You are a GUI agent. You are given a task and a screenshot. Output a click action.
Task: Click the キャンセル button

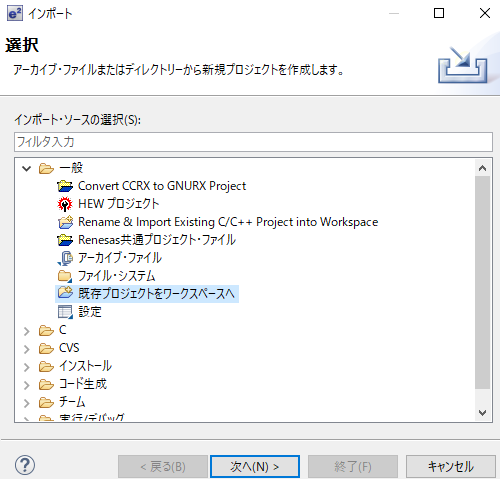pos(451,466)
